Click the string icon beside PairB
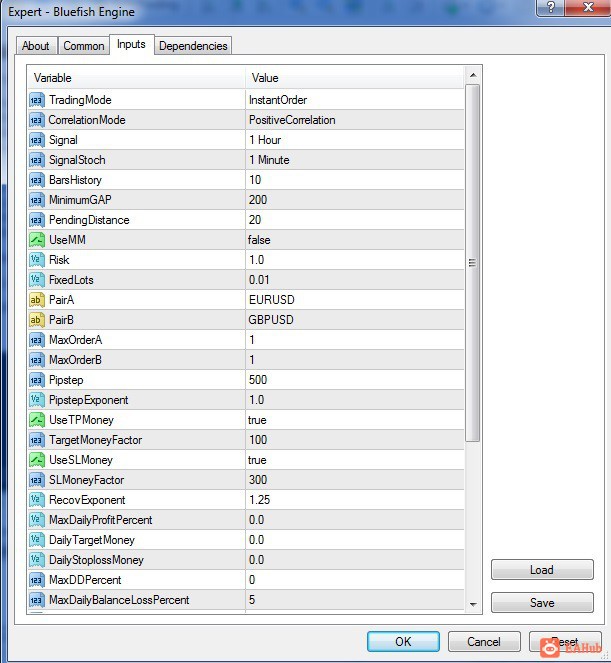The width and height of the screenshot is (611, 663). tap(36, 320)
